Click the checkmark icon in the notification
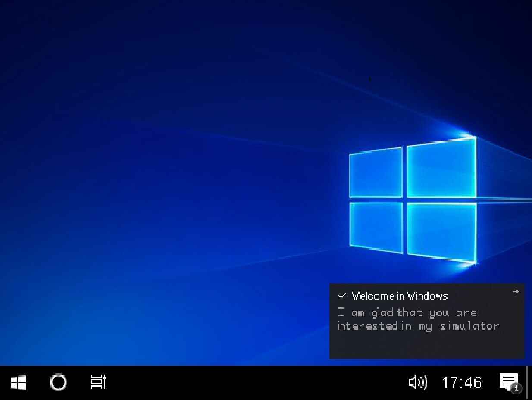 click(342, 296)
